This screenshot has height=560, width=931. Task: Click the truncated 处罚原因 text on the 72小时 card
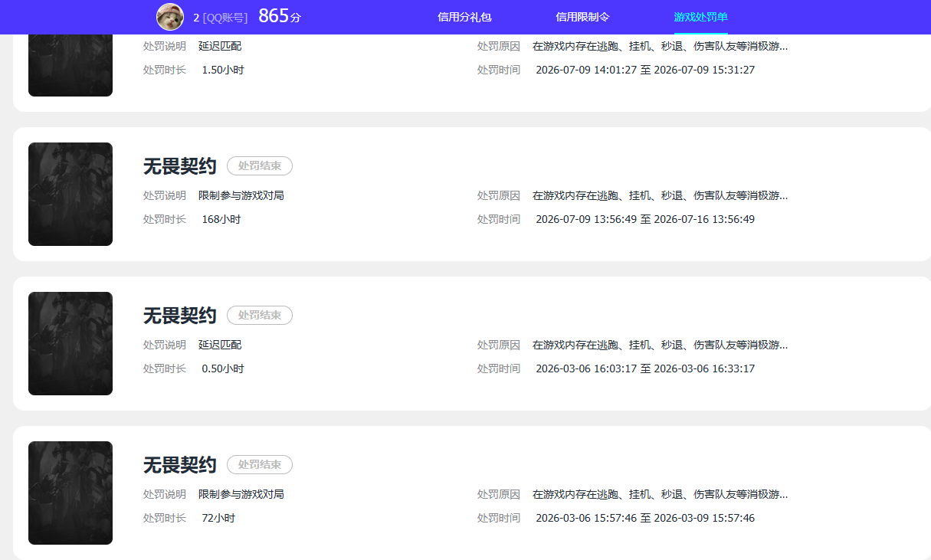click(x=661, y=494)
